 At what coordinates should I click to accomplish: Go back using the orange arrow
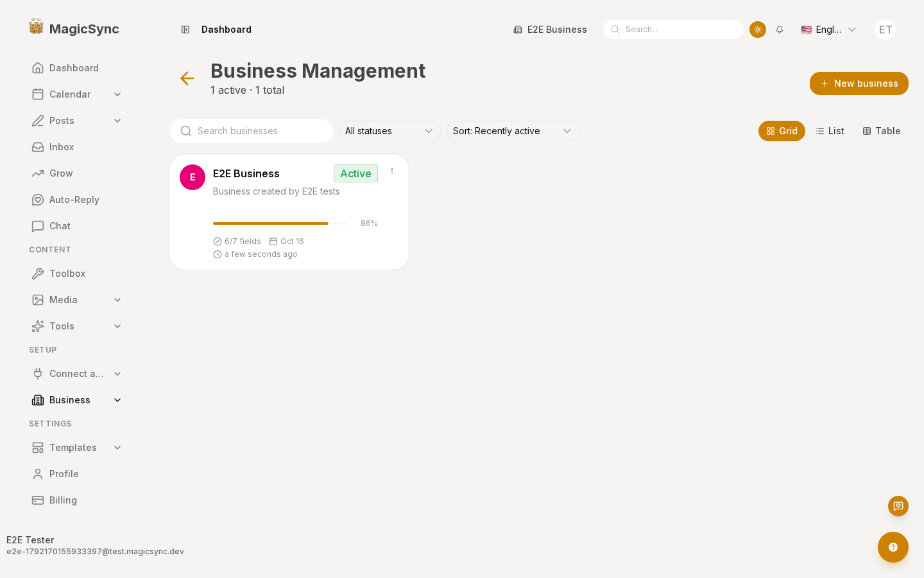pyautogui.click(x=187, y=78)
